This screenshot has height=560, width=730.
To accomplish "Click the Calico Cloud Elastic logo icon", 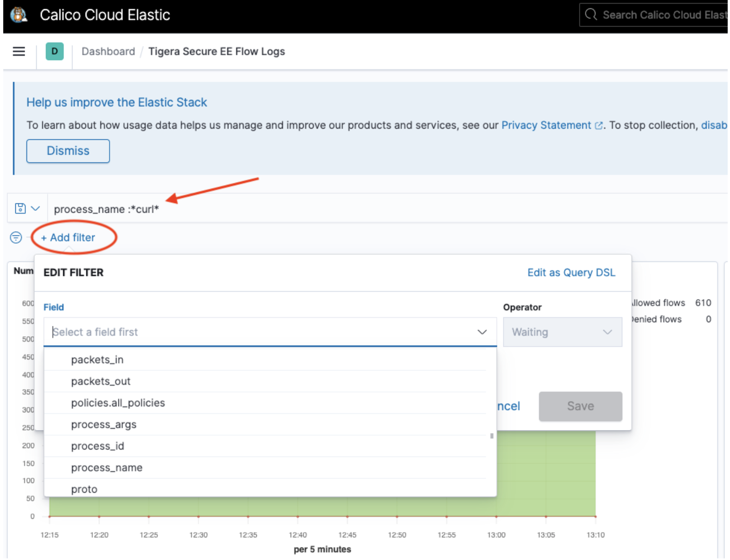I will tap(19, 15).
